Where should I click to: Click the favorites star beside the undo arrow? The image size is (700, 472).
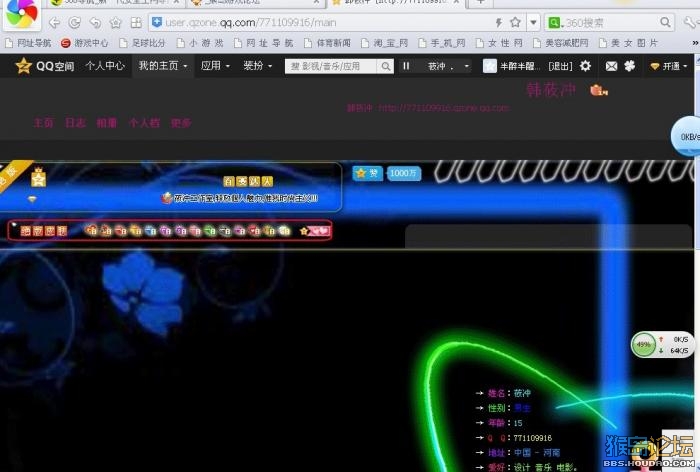(x=116, y=23)
